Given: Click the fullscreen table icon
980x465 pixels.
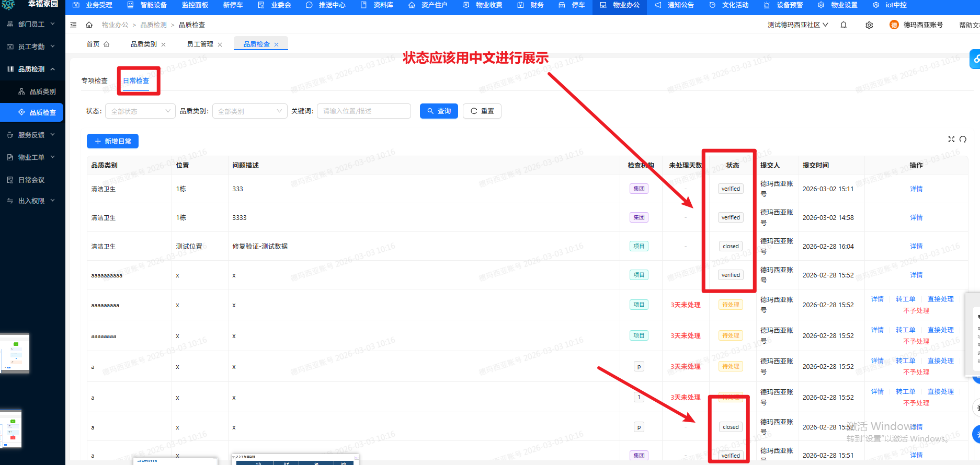Looking at the screenshot, I should (951, 139).
